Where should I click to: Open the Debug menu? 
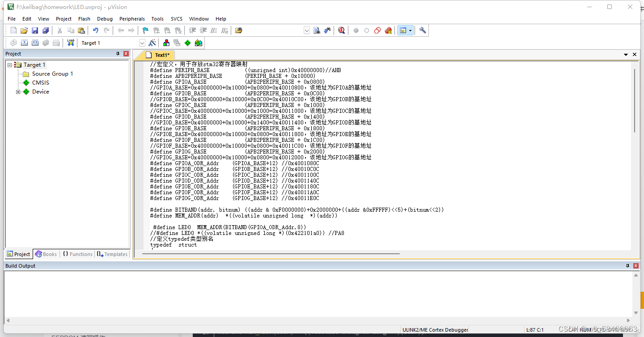click(x=105, y=19)
